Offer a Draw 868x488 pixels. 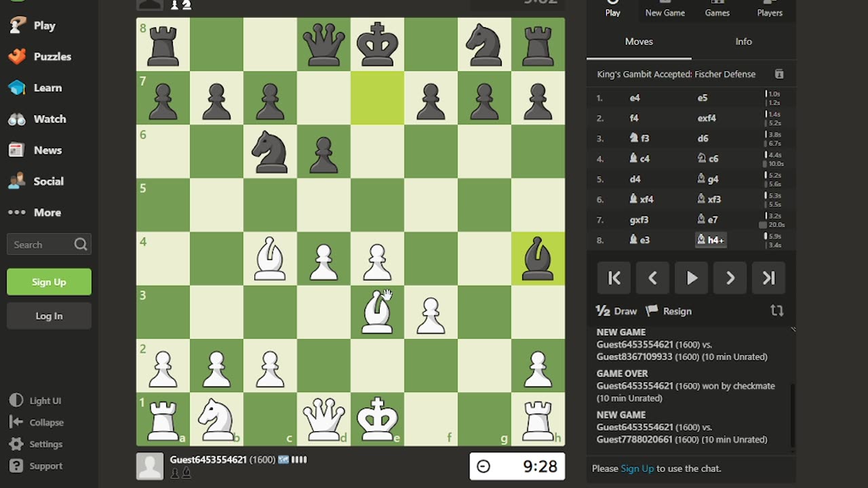[616, 311]
